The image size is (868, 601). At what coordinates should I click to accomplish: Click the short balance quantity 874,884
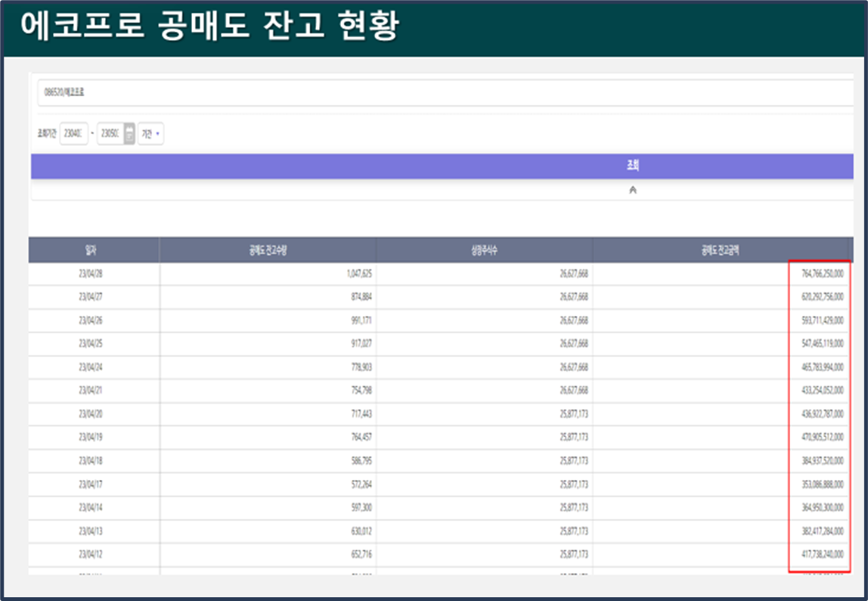click(361, 297)
